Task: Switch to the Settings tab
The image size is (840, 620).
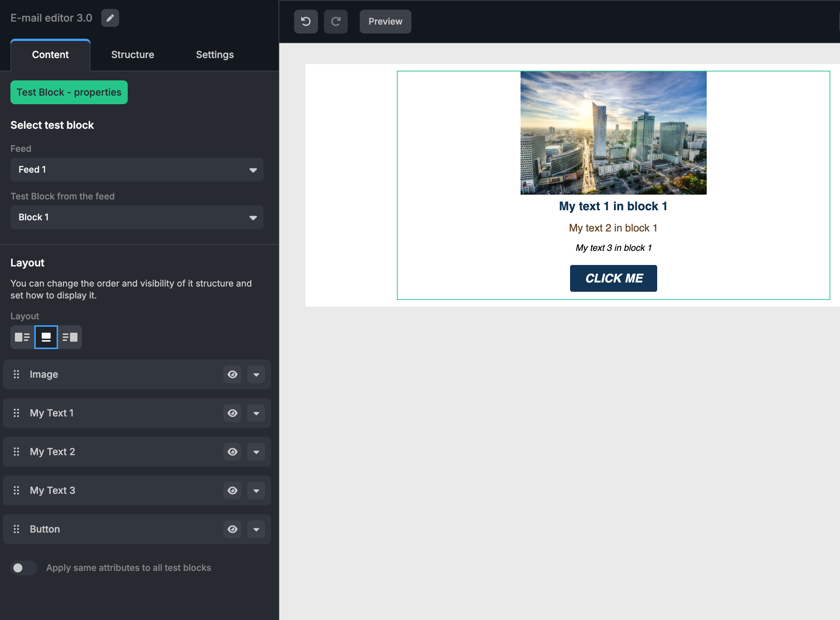Action: click(215, 55)
